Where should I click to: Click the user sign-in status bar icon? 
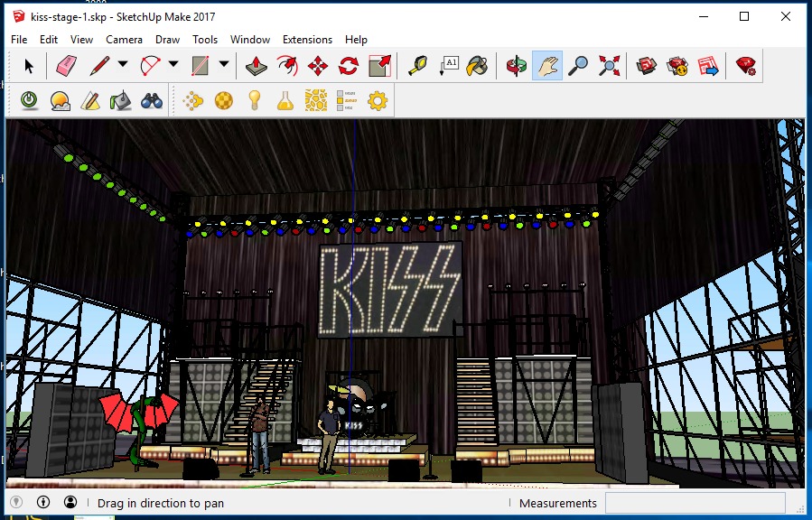tap(70, 502)
